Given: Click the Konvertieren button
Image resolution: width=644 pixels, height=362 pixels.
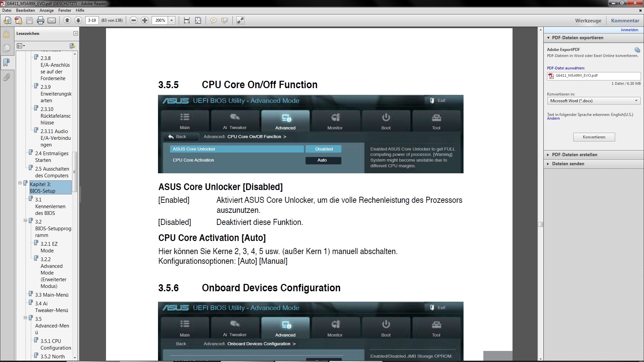Looking at the screenshot, I should [x=594, y=137].
